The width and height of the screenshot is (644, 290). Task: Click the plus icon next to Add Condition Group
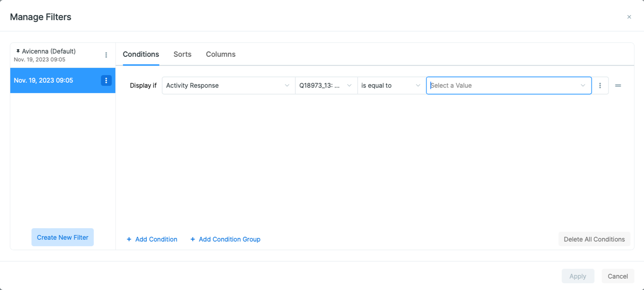[193, 239]
